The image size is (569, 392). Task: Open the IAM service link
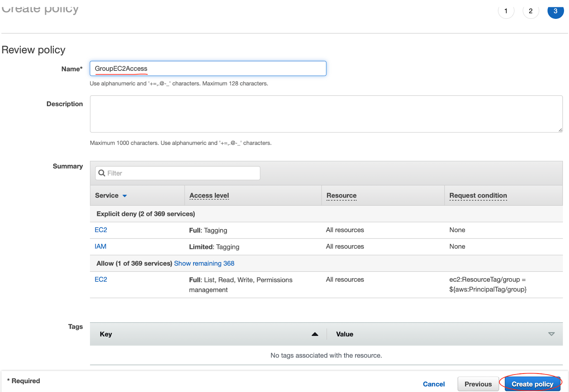100,246
